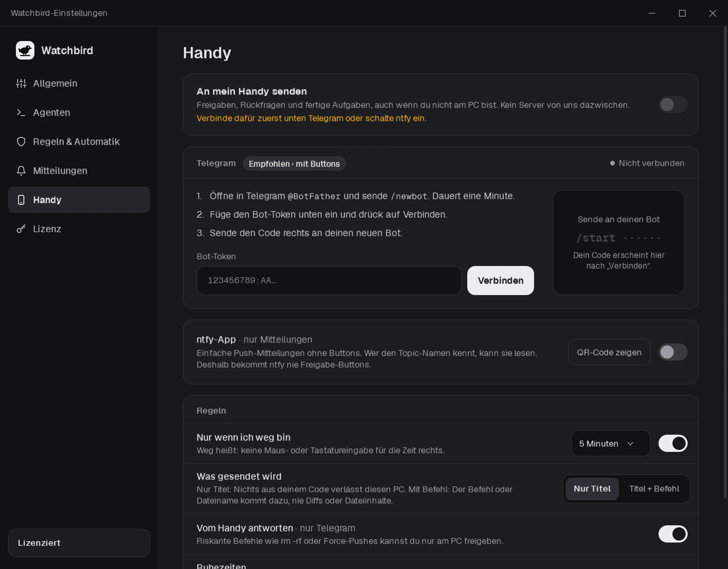Screen dimensions: 728x569
Task: Switch to the Mitteilungen page
Action: coord(79,171)
